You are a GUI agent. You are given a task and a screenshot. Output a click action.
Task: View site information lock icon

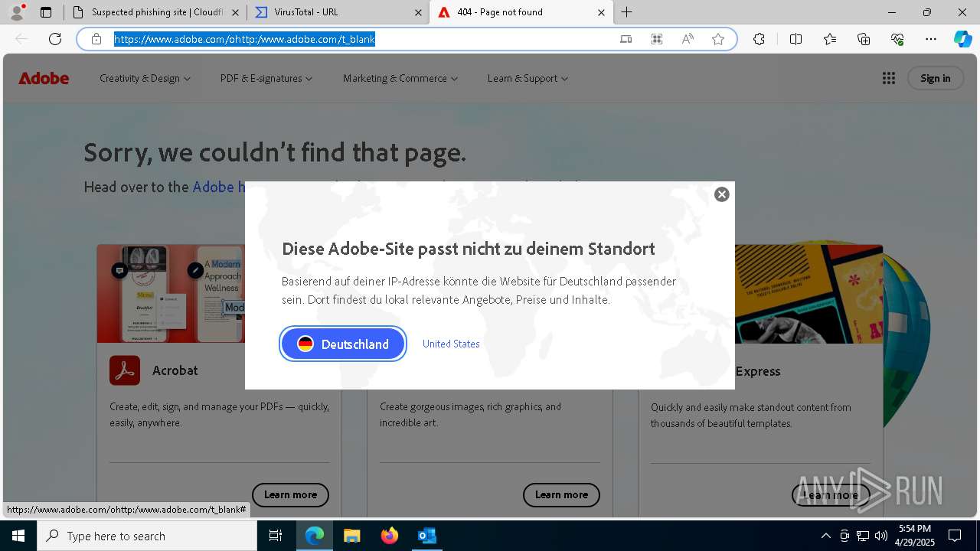point(96,39)
